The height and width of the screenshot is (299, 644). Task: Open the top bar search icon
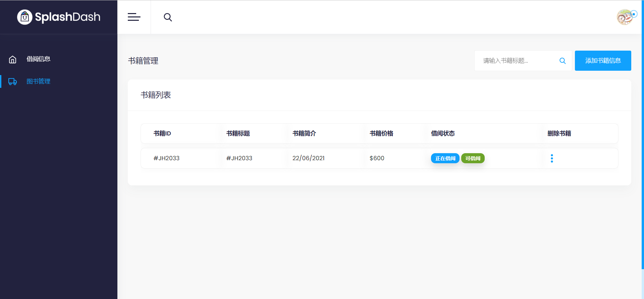(168, 17)
